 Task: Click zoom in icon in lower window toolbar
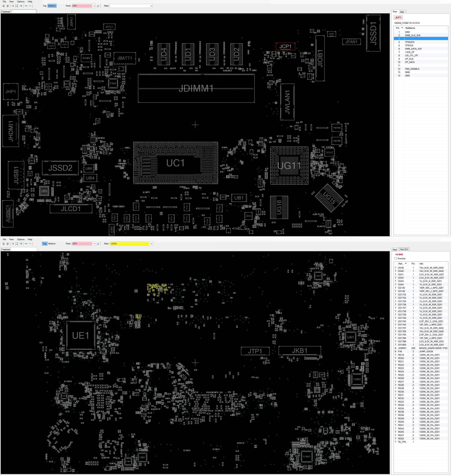point(21,244)
